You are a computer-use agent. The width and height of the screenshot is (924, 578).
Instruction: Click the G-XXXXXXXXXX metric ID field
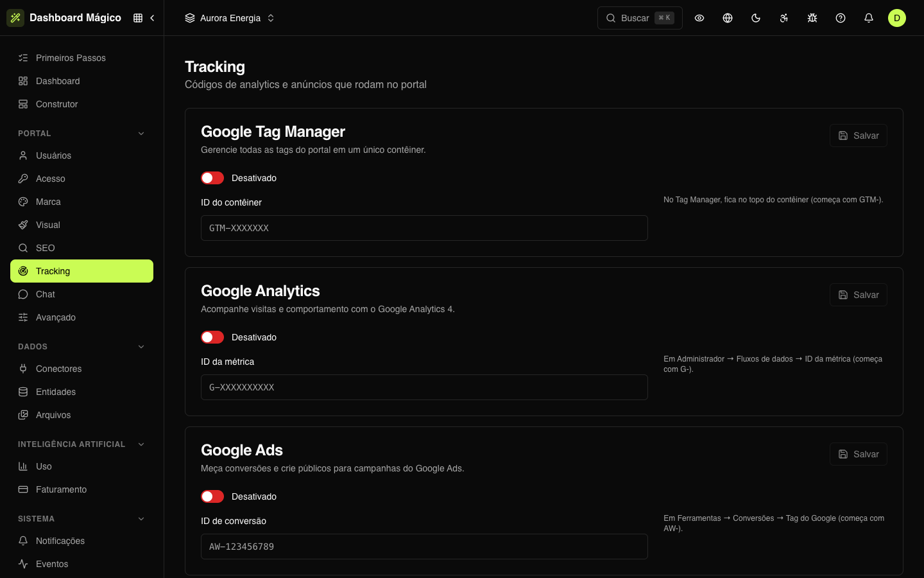[424, 387]
